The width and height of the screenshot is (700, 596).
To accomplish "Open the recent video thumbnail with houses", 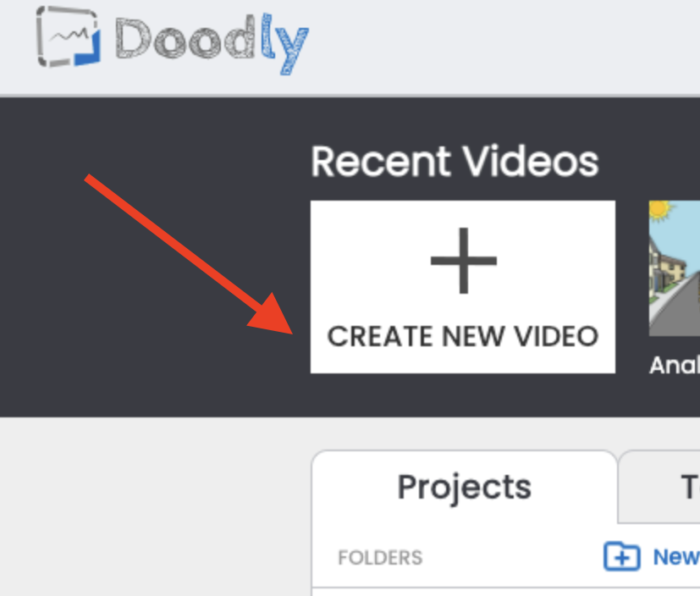I will click(x=675, y=268).
